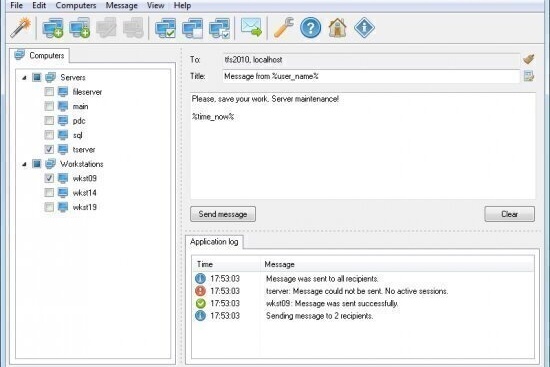Click the wkst14 computer icon
The image size is (550, 367).
[x=63, y=193]
